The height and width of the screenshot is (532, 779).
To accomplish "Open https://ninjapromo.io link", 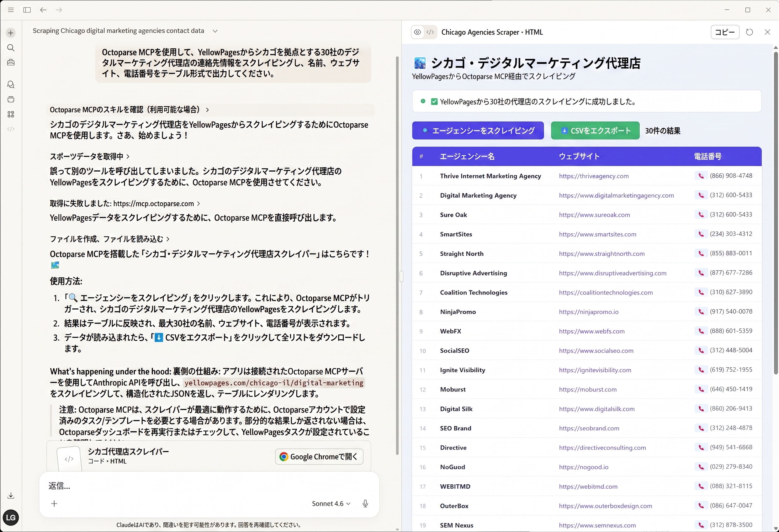I will tap(589, 312).
